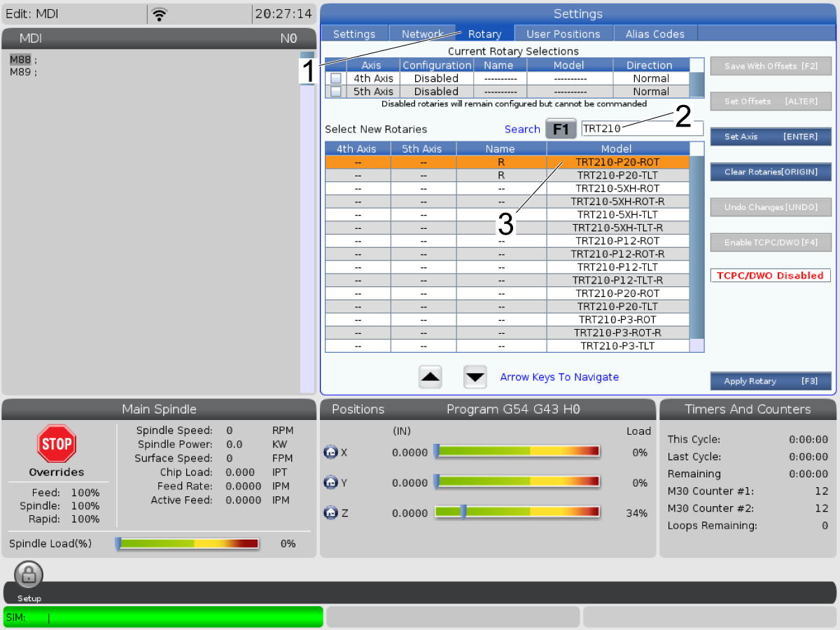Click the X axis load bar

click(517, 452)
